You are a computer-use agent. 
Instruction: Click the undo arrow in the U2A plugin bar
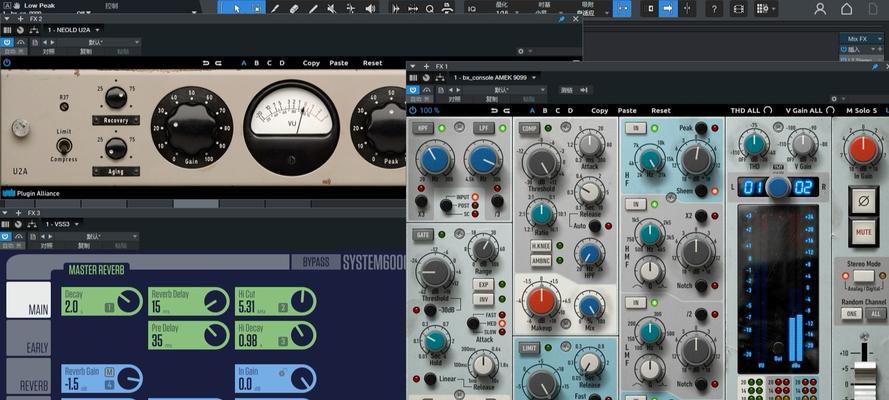click(x=206, y=63)
